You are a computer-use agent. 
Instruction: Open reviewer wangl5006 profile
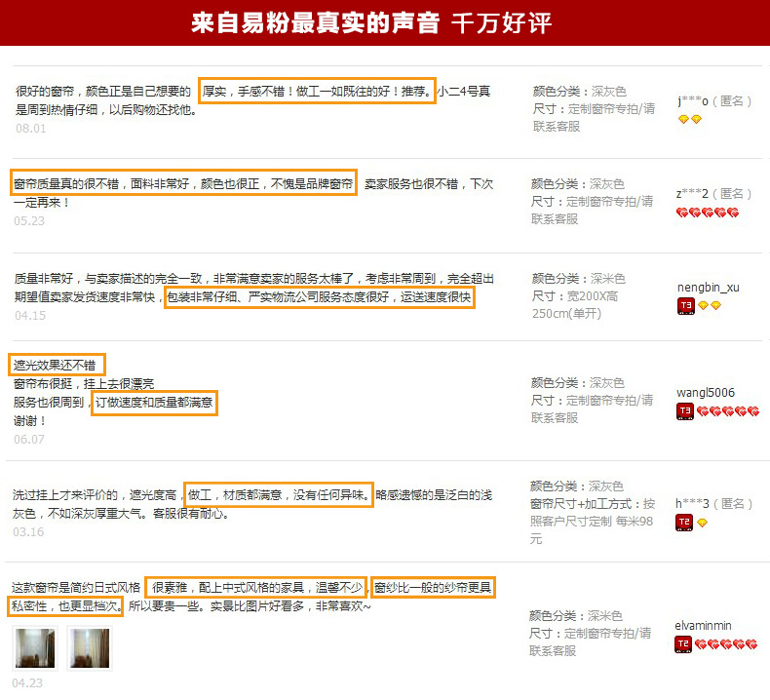(706, 393)
